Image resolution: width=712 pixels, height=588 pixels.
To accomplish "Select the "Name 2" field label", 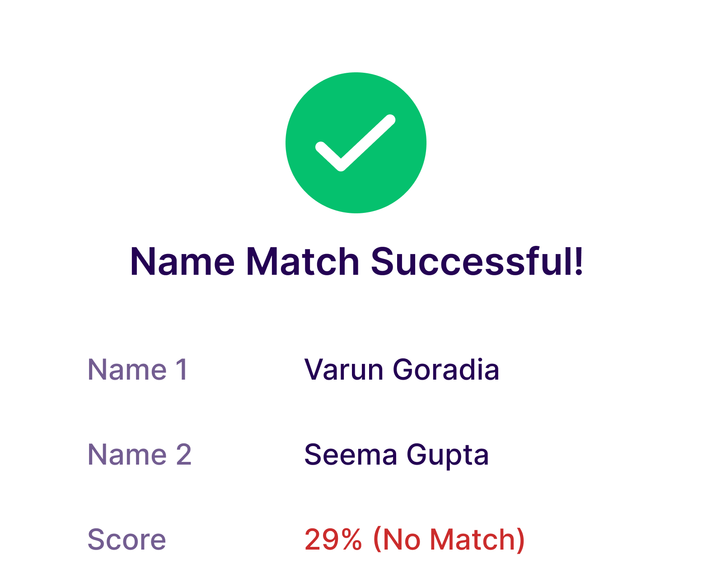I will [140, 454].
